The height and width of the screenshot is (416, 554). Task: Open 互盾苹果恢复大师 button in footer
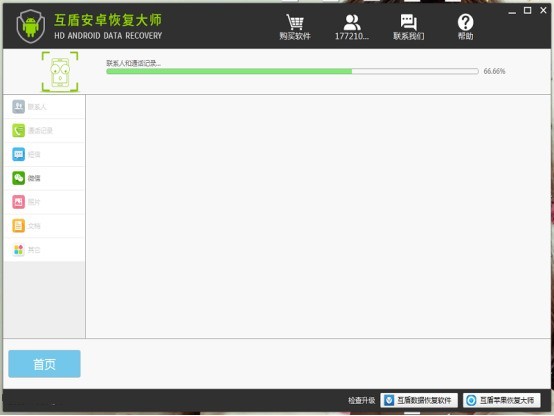[x=502, y=400]
